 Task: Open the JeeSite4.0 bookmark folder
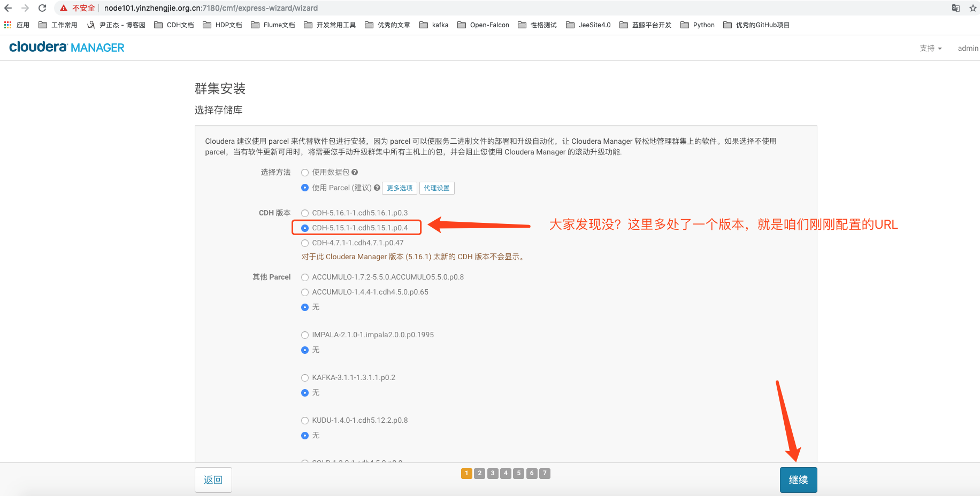tap(588, 25)
